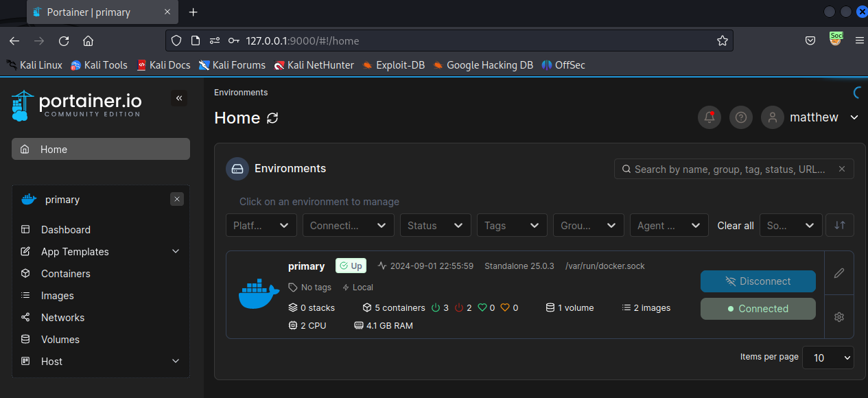Open the Platform filter dropdown
The width and height of the screenshot is (868, 398).
(x=261, y=225)
